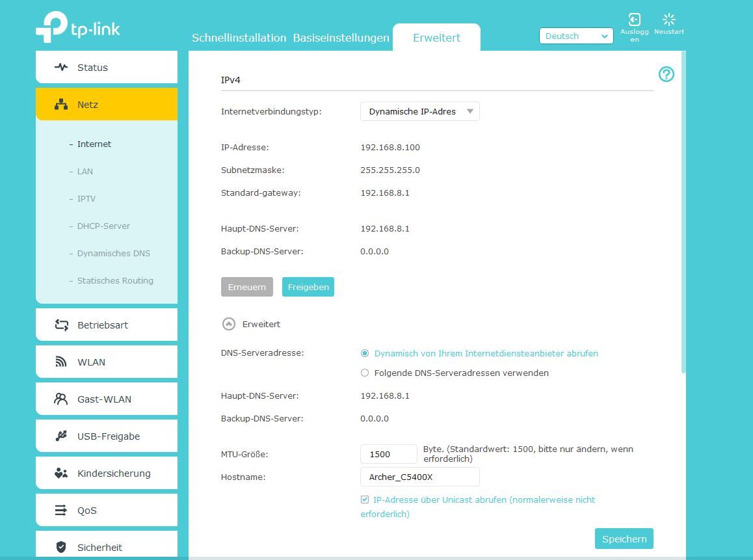753x560 pixels.
Task: Click the Neustart reboot icon
Action: [x=668, y=20]
